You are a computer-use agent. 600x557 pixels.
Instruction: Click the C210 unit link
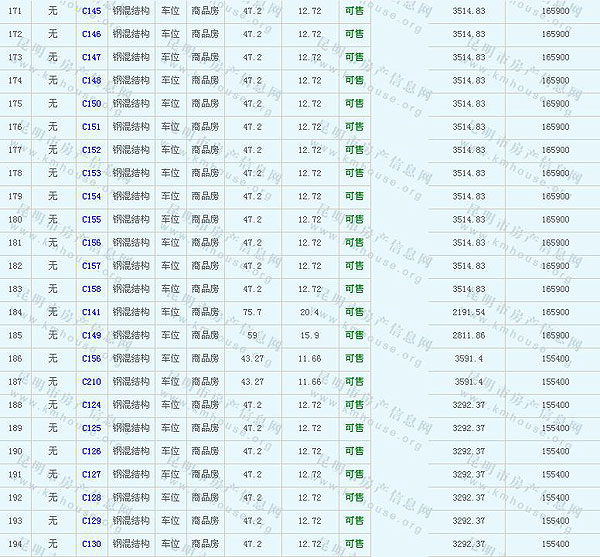pos(91,381)
